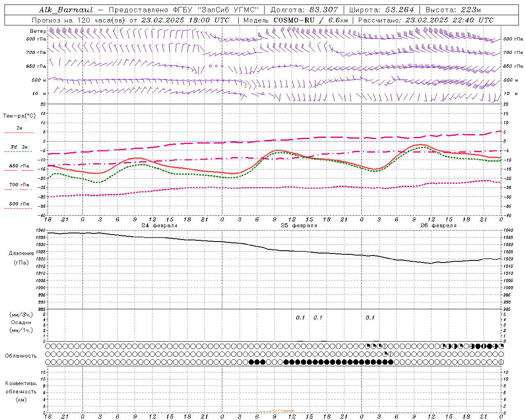525x420 pixels.
Task: Click the Ветер wind panel label
Action: click(38, 31)
